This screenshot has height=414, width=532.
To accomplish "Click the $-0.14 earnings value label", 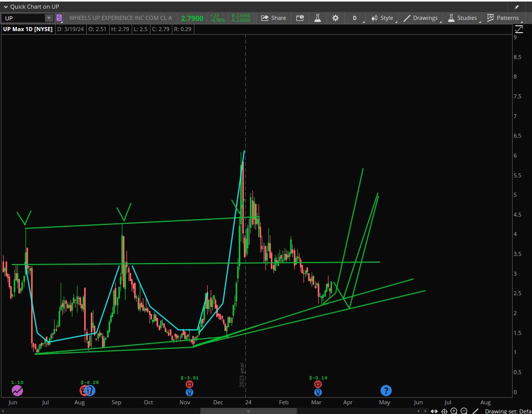I will click(x=318, y=377).
